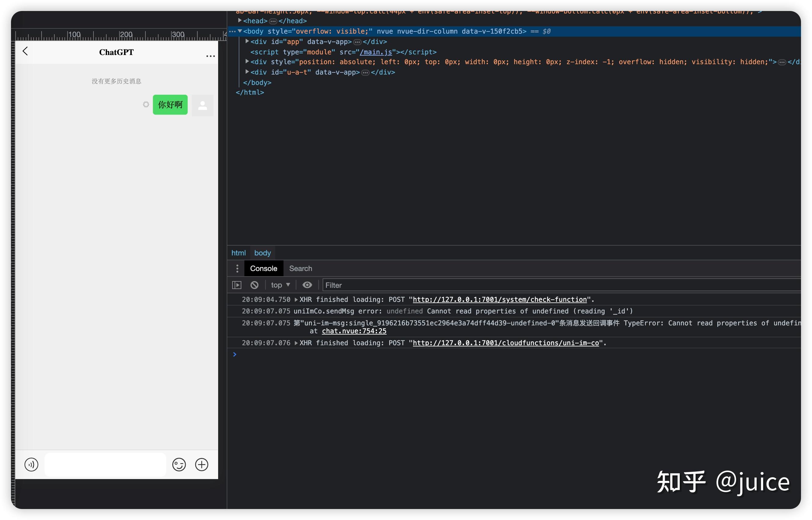This screenshot has width=812, height=520.
Task: Open the DevTools drawer three-dot menu
Action: [237, 269]
